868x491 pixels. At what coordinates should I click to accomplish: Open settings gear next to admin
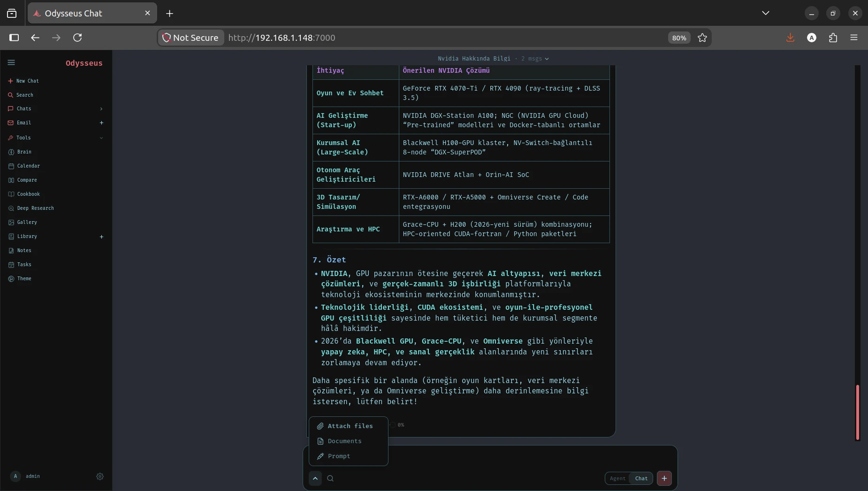(100, 476)
